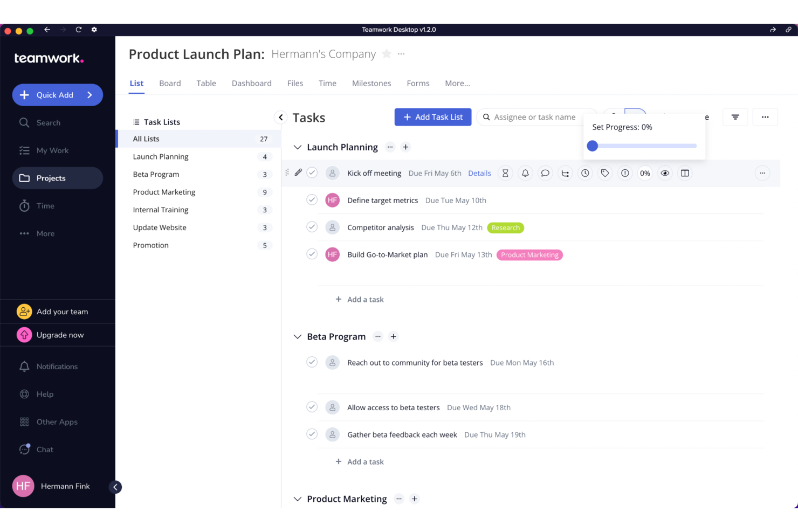Set a reminder with the bell icon
The height and width of the screenshot is (532, 798).
coord(525,173)
